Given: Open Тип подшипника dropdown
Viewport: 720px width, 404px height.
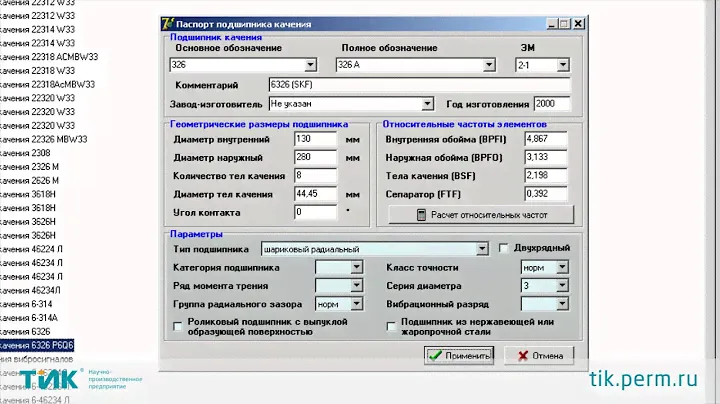Looking at the screenshot, I should pos(482,248).
